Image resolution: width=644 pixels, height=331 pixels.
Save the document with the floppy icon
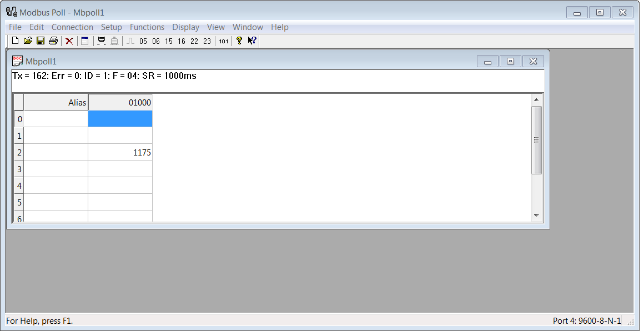40,41
